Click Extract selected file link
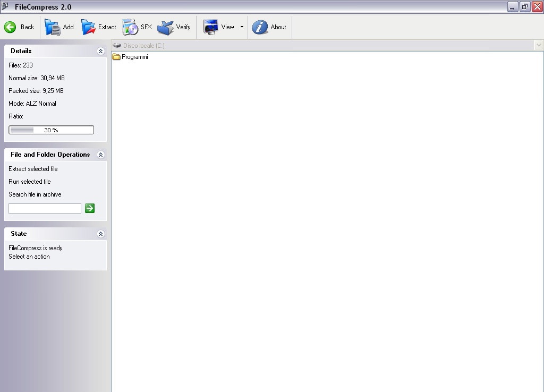This screenshot has width=544, height=392. [x=33, y=169]
